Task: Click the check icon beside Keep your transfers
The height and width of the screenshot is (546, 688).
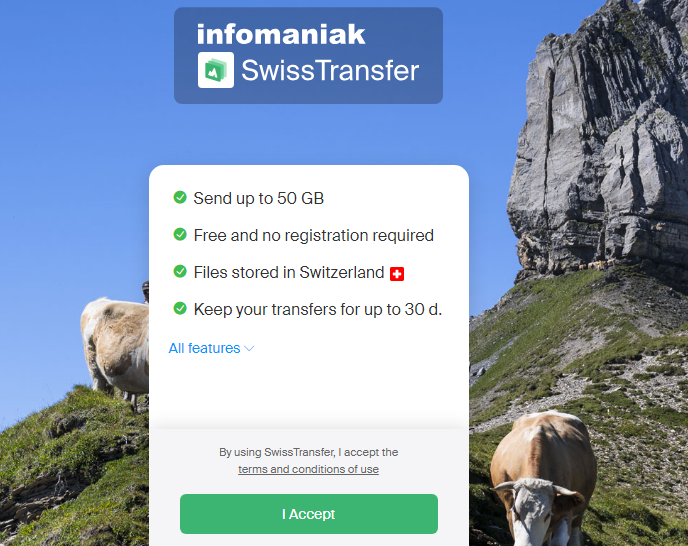Action: pos(180,309)
